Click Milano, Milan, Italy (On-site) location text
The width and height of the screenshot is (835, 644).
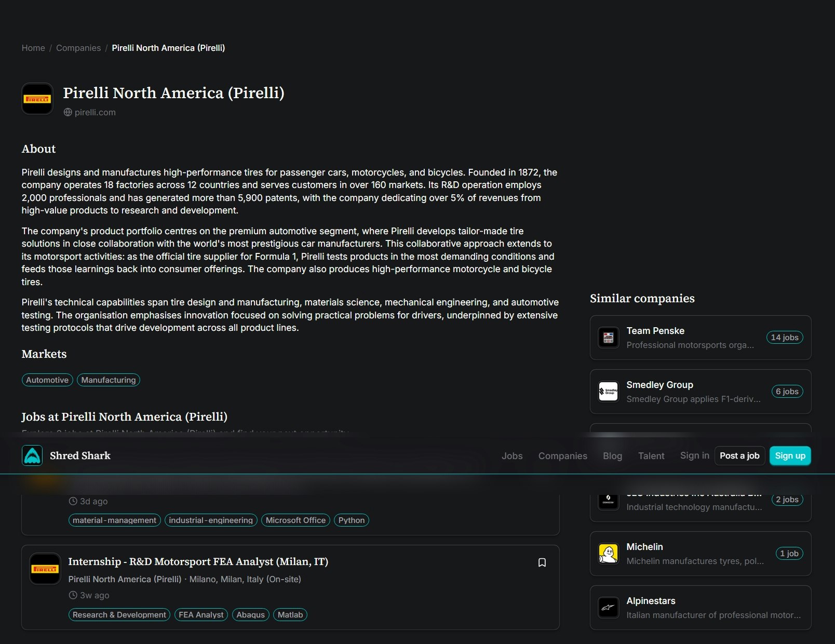tap(245, 579)
